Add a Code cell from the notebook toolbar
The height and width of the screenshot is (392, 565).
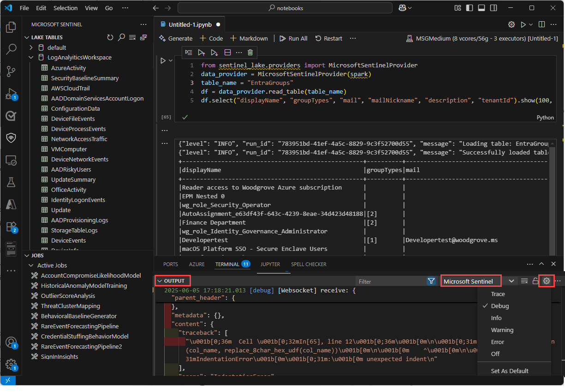pyautogui.click(x=211, y=38)
